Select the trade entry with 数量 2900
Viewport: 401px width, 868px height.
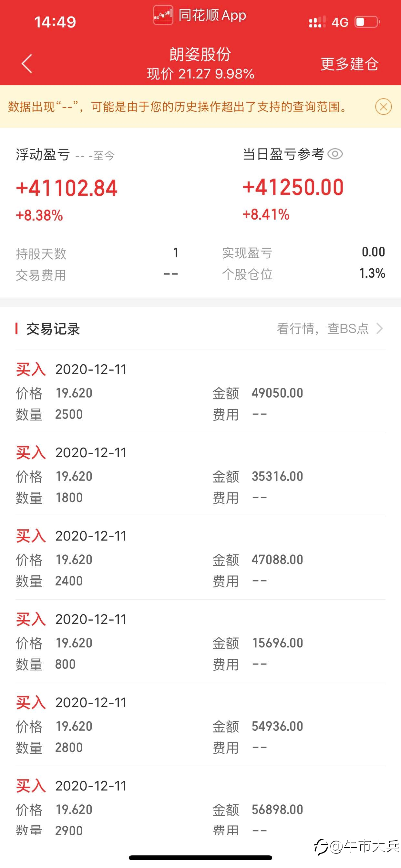(200, 808)
